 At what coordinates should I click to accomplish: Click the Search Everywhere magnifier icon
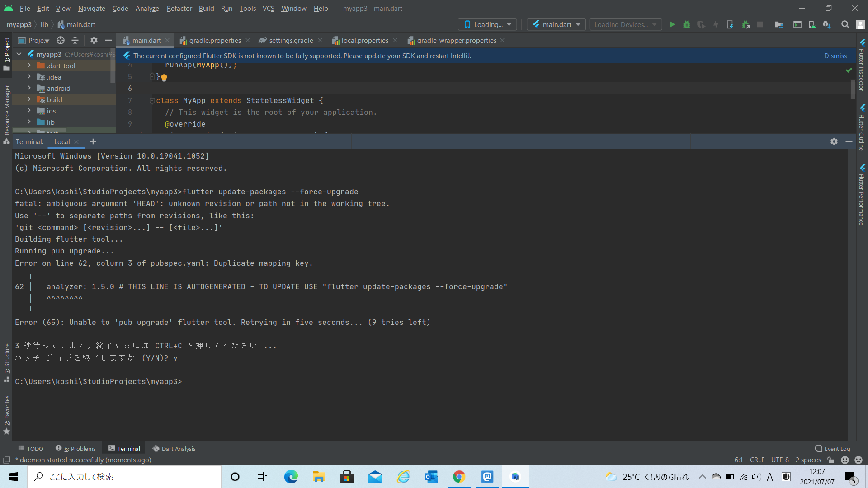[845, 24]
